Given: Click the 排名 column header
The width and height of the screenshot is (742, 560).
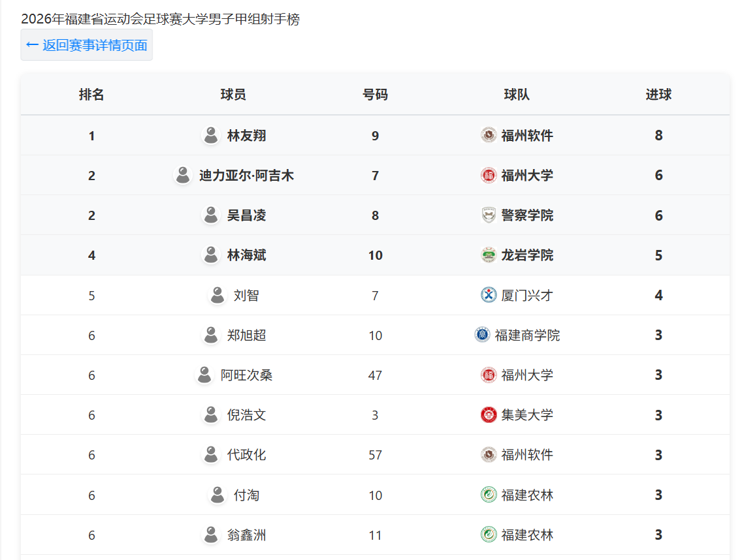Looking at the screenshot, I should click(91, 95).
